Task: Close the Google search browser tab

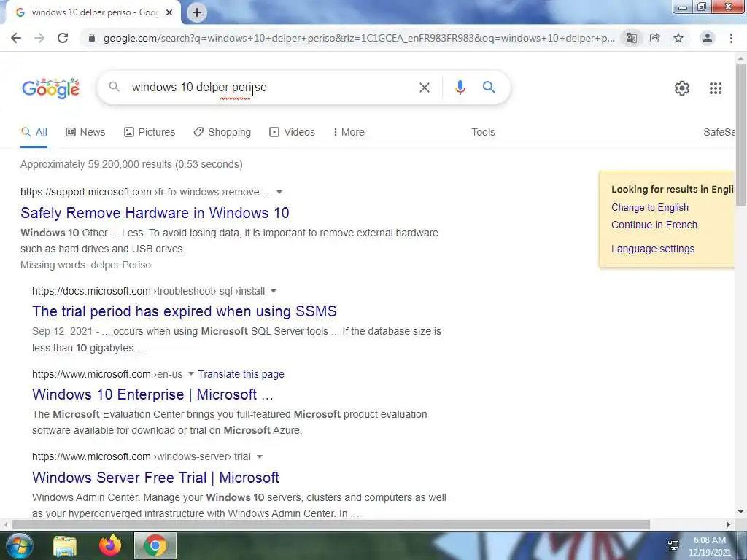Action: (x=169, y=12)
